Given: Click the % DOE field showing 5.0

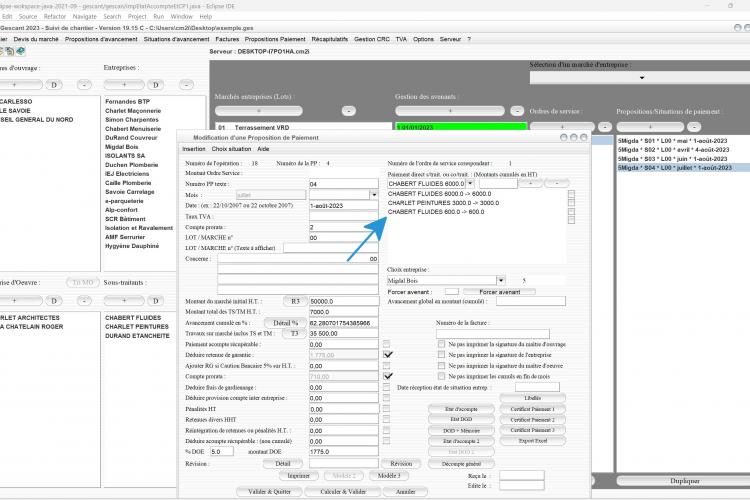Looking at the screenshot, I should coord(221,451).
